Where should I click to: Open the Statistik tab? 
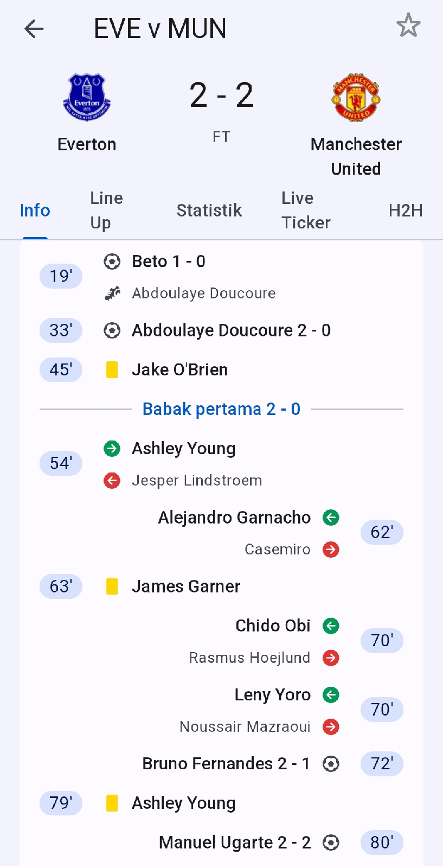point(209,210)
